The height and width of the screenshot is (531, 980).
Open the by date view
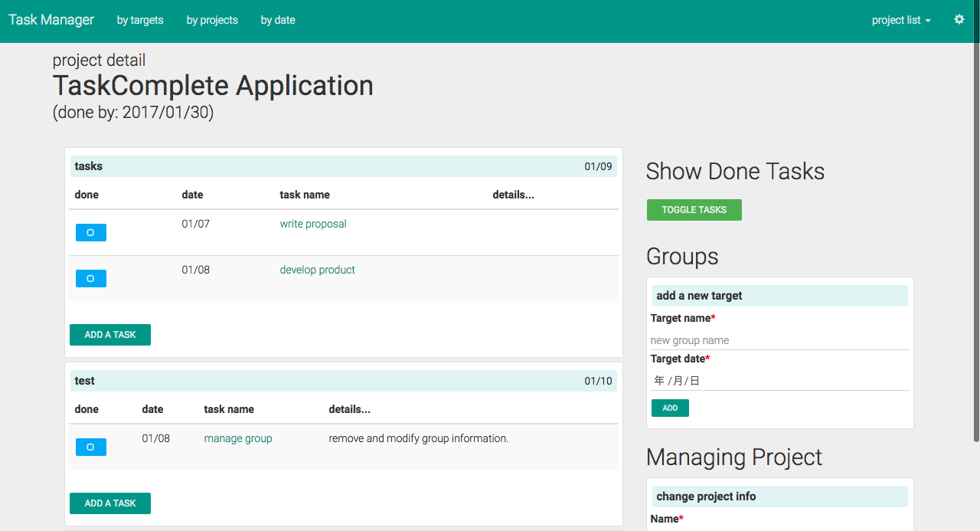coord(278,20)
